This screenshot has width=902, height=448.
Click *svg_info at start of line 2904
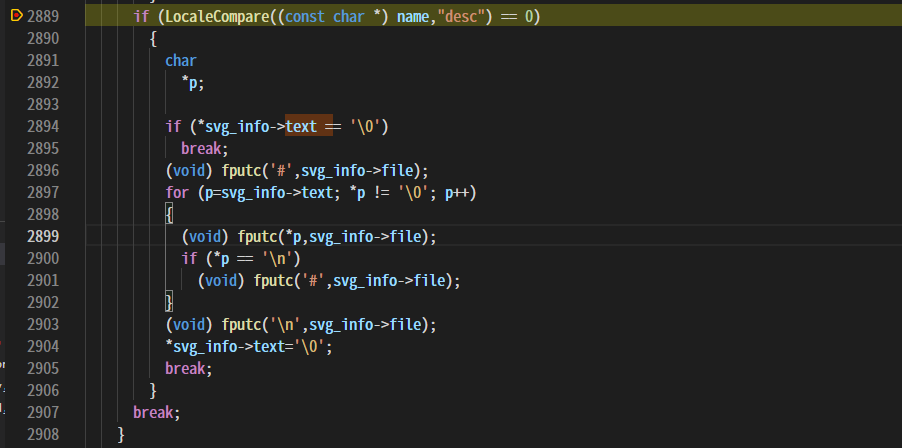(x=201, y=346)
